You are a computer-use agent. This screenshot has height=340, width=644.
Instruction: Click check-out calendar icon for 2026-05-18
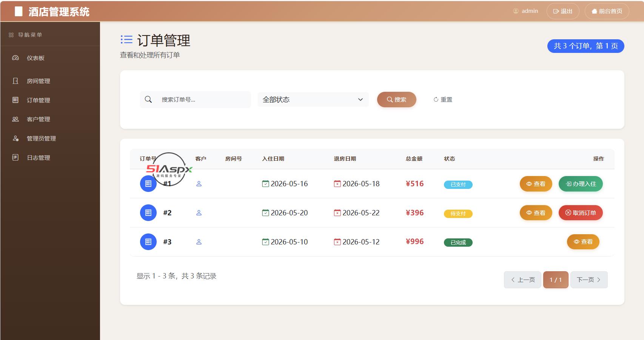[337, 184]
